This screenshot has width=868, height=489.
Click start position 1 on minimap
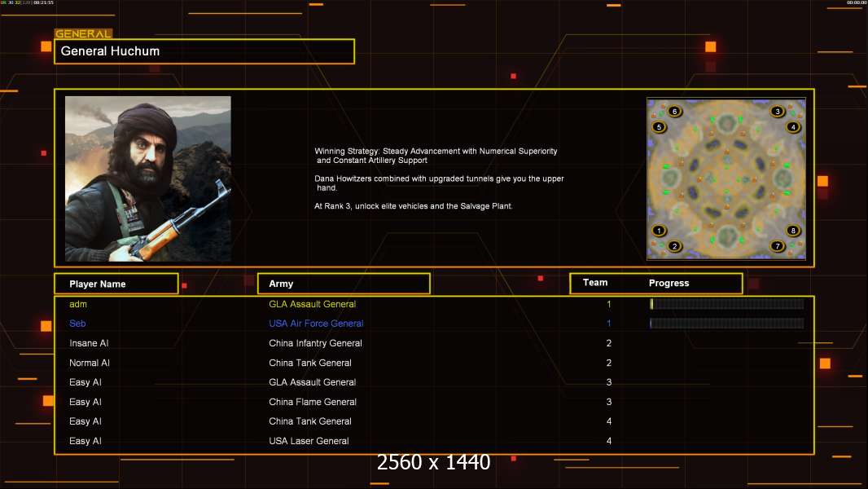click(x=660, y=231)
